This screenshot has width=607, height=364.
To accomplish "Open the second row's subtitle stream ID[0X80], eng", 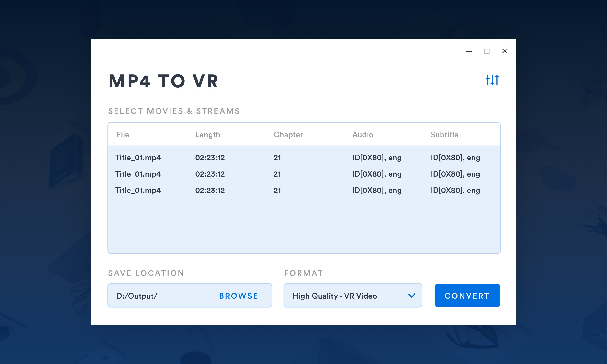I will click(455, 174).
